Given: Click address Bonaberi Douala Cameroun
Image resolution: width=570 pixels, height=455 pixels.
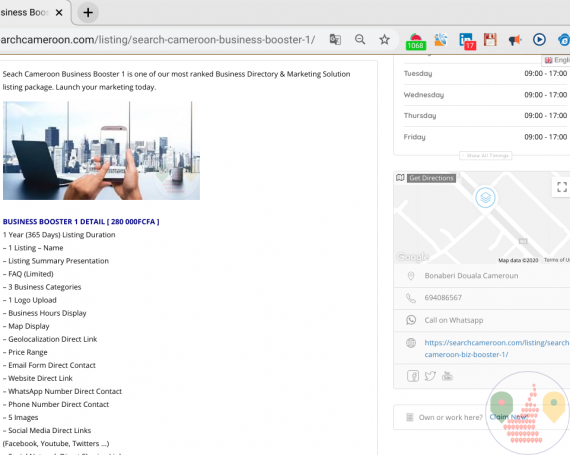Looking at the screenshot, I should [x=471, y=276].
